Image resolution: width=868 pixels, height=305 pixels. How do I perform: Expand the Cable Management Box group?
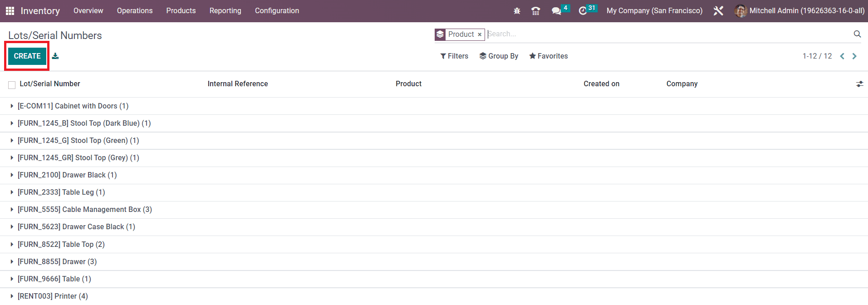[84, 210]
